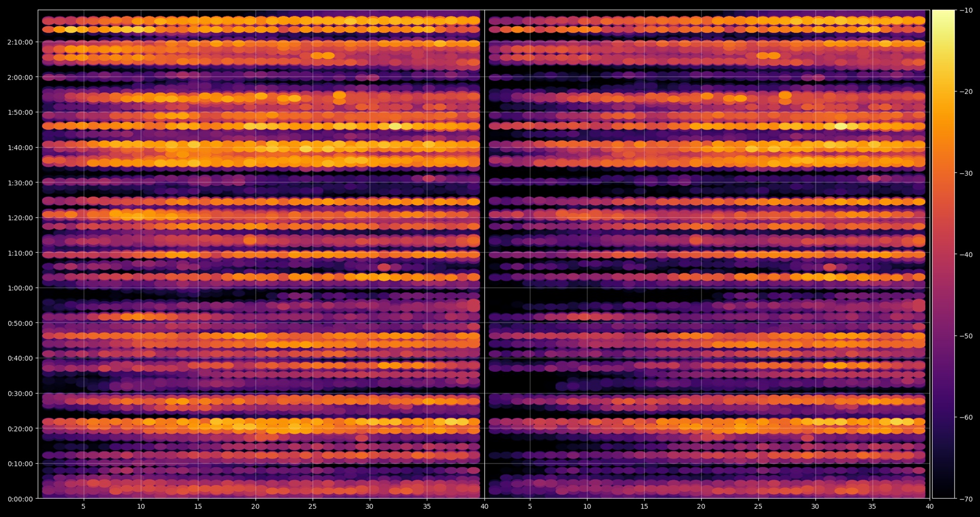Click x-axis tick 10 of the right heatmap

pos(587,506)
